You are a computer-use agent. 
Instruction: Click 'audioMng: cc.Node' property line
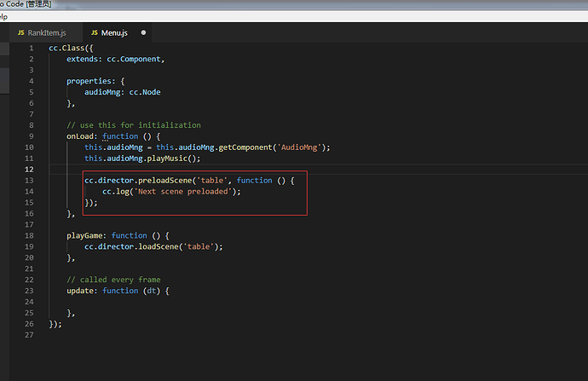122,92
